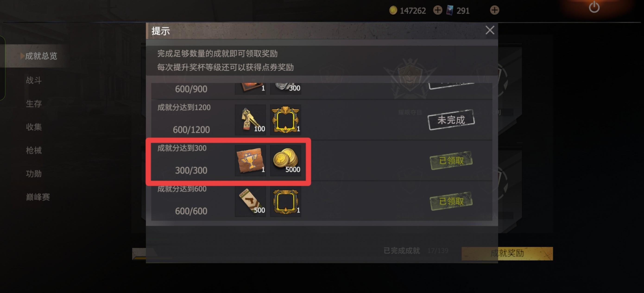644x293 pixels.
Task: Select the pistol voucher icon marked 500
Action: click(x=250, y=202)
